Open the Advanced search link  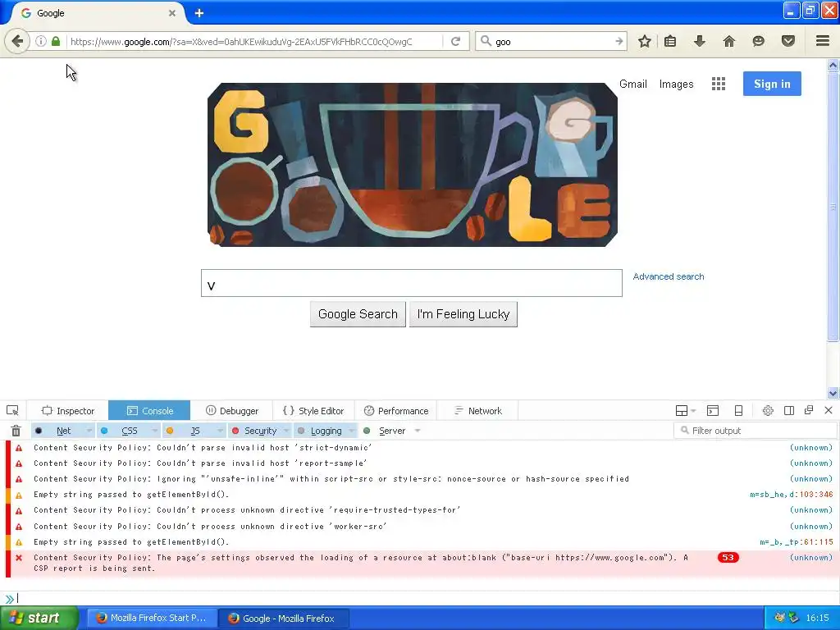668,276
